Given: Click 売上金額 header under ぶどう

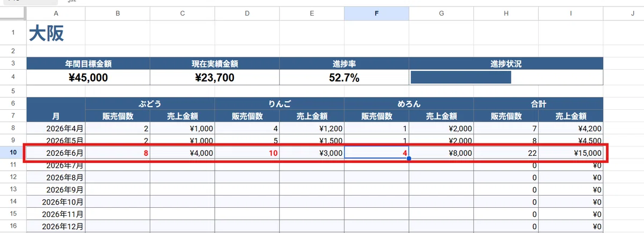Looking at the screenshot, I should (182, 116).
